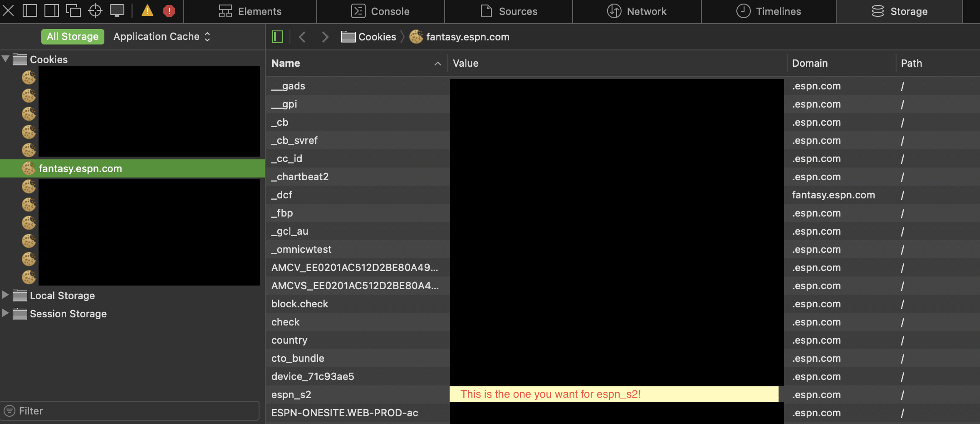Detach inspector into separate window icon
This screenshot has height=424, width=980.
[73, 10]
